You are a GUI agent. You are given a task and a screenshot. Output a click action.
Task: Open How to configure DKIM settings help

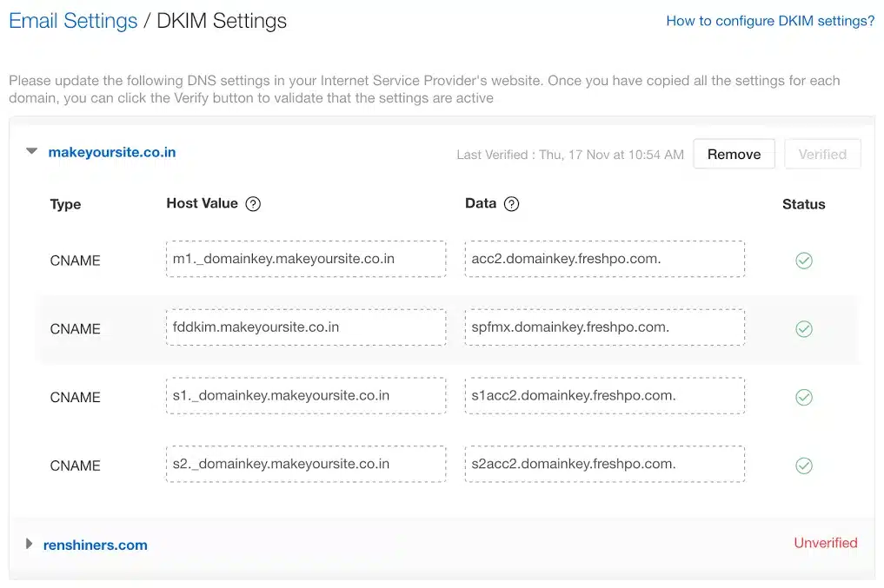(x=770, y=21)
